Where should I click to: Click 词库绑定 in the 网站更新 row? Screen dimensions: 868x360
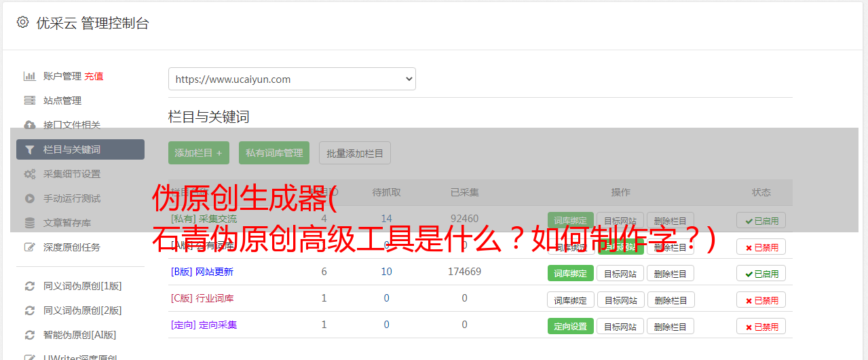570,273
